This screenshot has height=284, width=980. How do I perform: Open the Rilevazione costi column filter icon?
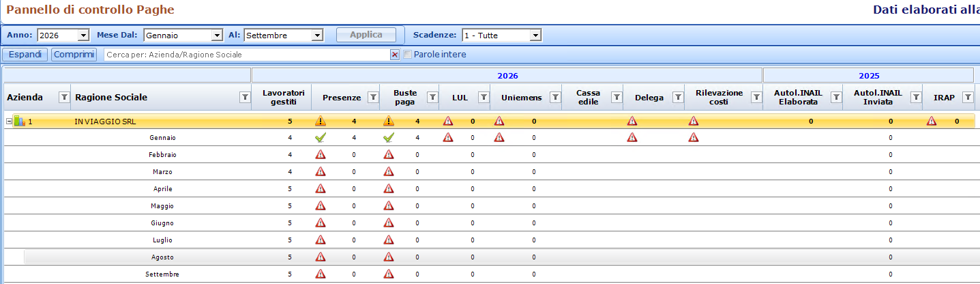click(x=756, y=98)
